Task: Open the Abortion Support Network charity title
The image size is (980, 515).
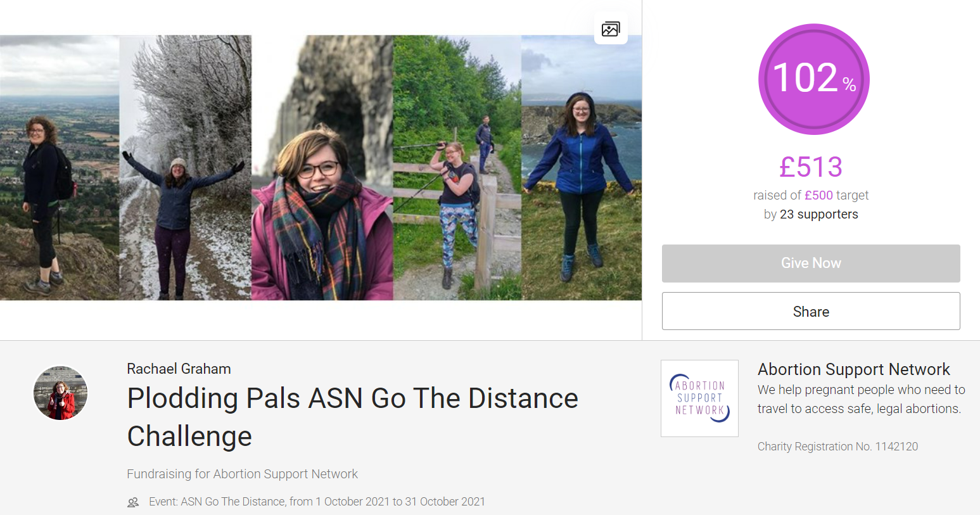Action: click(853, 369)
